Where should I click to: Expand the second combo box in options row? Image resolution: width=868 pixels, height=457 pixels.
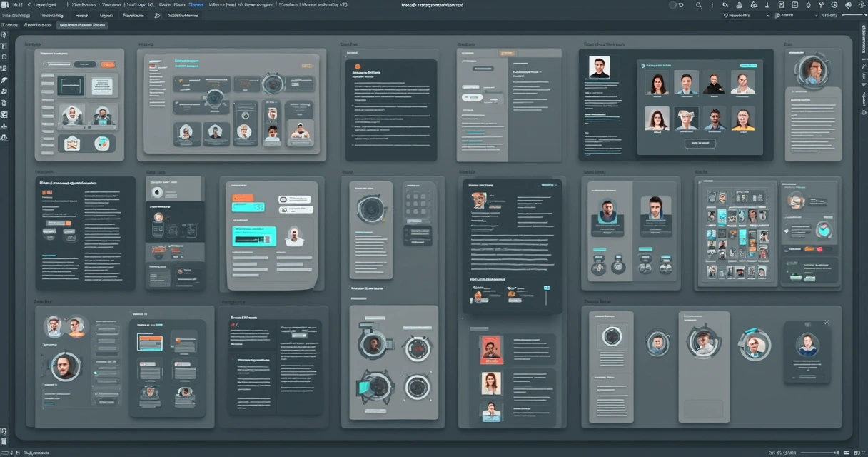click(796, 15)
